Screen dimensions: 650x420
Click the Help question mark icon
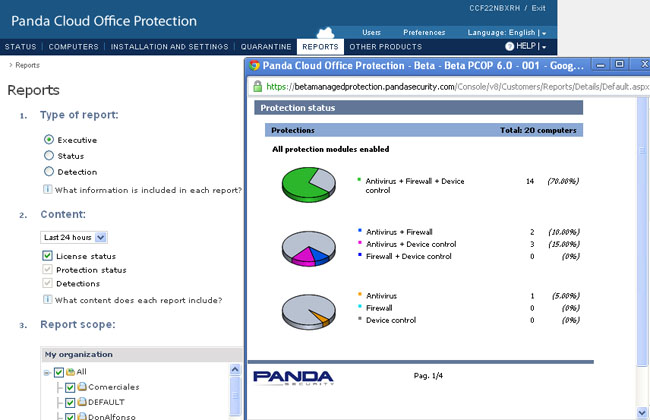pyautogui.click(x=509, y=46)
